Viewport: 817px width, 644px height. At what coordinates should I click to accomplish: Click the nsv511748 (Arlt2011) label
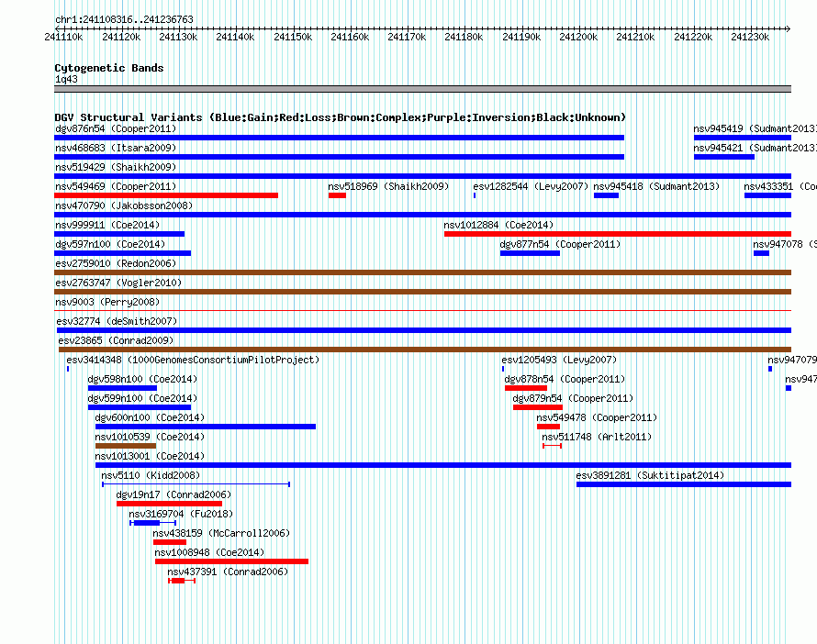597,437
